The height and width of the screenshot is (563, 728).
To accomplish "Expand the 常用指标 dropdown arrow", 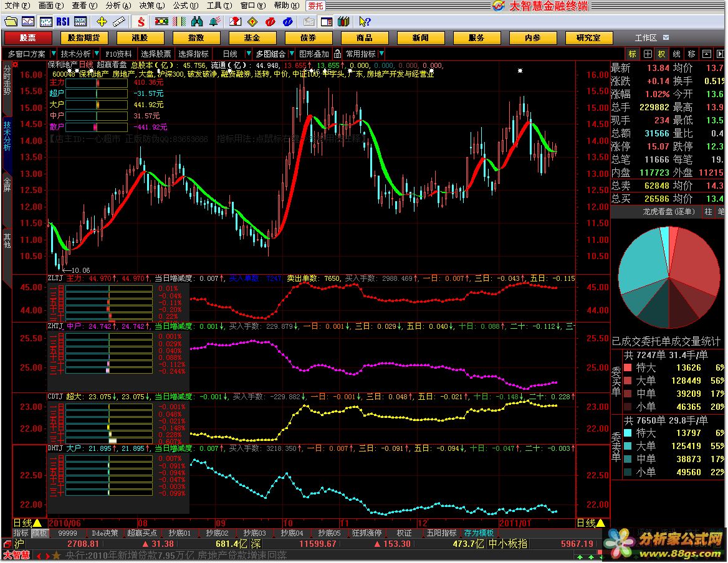I will click(x=381, y=54).
